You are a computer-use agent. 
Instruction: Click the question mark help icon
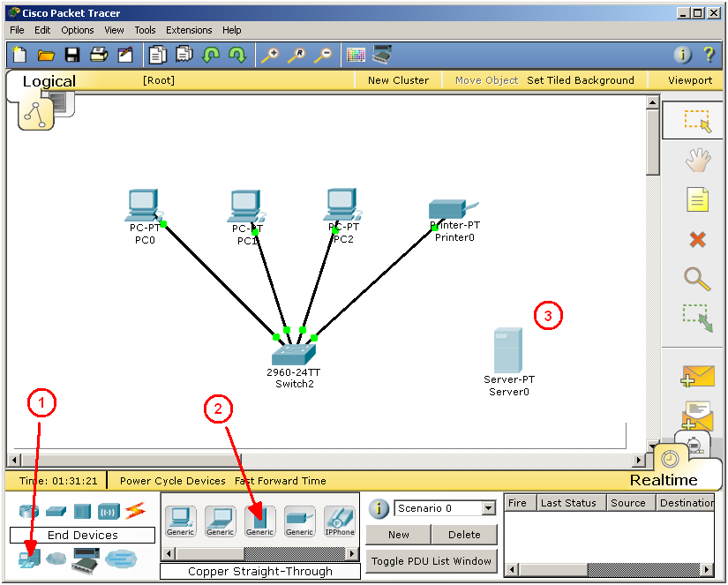(709, 55)
